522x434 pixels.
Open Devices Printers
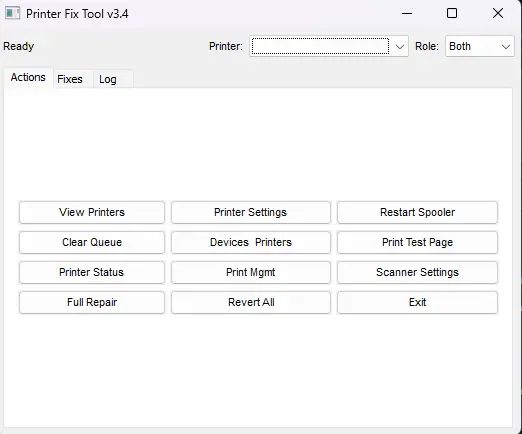click(x=251, y=242)
